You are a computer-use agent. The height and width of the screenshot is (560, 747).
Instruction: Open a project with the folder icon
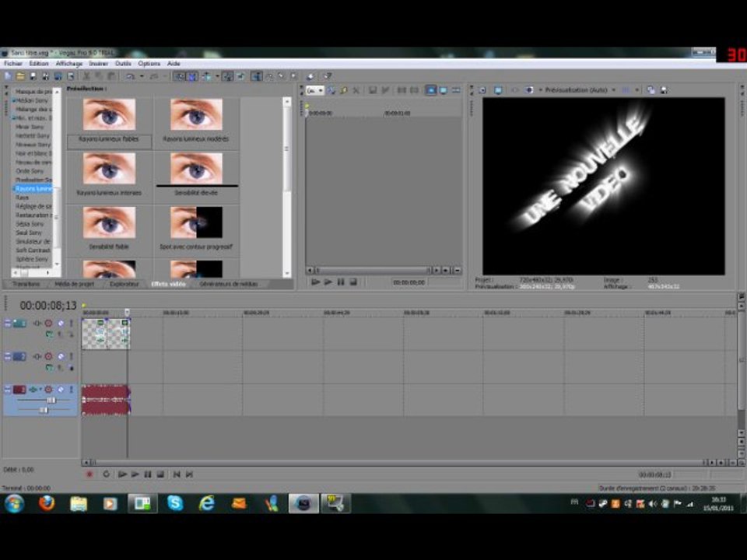[20, 76]
